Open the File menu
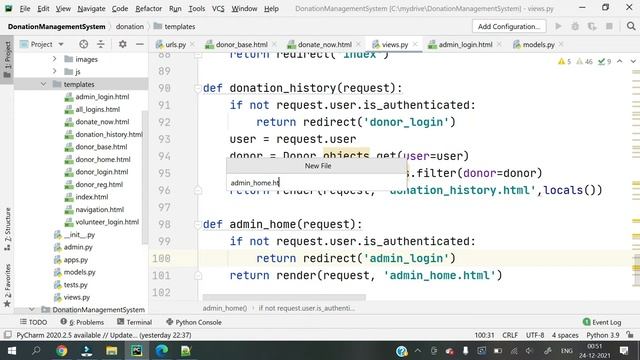The width and height of the screenshot is (640, 360). click(x=25, y=9)
